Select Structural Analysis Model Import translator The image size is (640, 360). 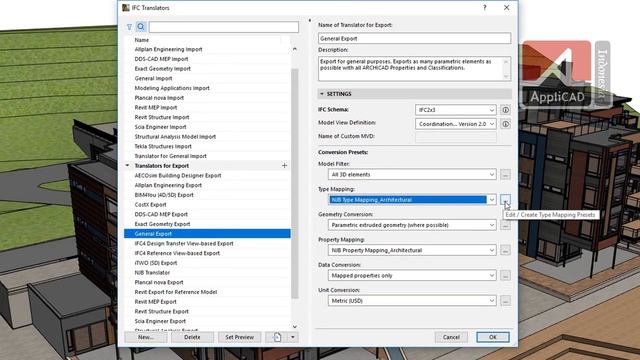click(x=207, y=137)
